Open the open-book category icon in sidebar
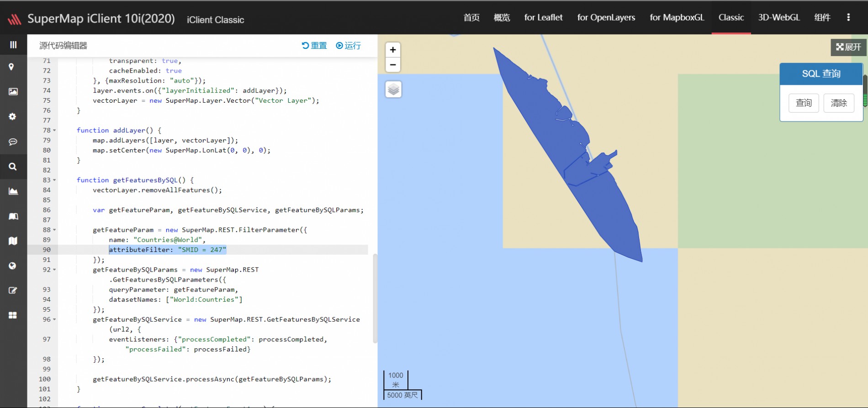 [x=13, y=216]
